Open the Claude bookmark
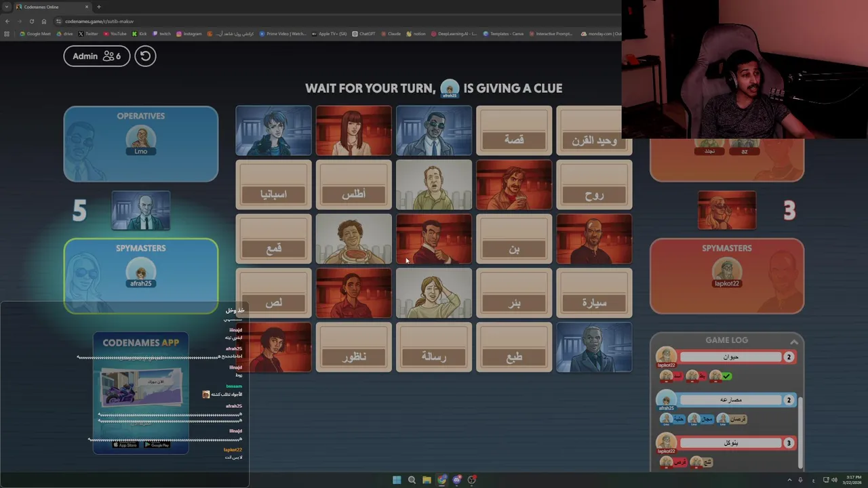868x488 pixels. click(x=391, y=33)
